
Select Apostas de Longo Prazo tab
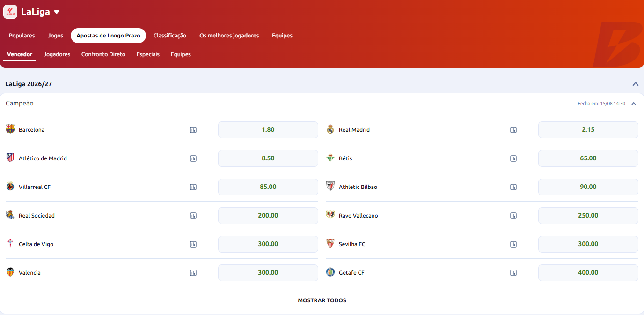pos(108,36)
